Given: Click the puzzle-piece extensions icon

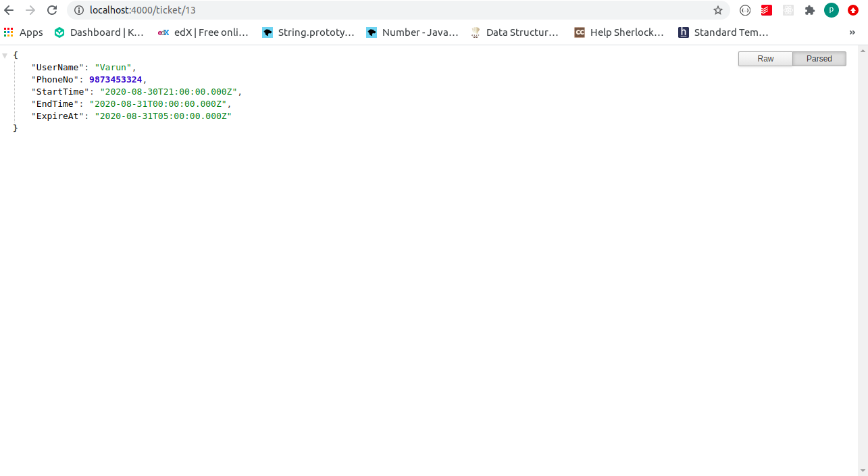Looking at the screenshot, I should pyautogui.click(x=810, y=10).
